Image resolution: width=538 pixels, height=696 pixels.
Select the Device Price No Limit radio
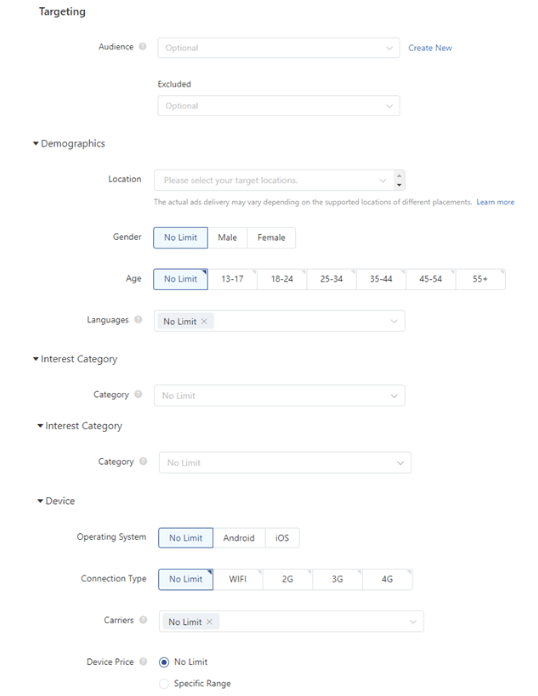click(164, 662)
